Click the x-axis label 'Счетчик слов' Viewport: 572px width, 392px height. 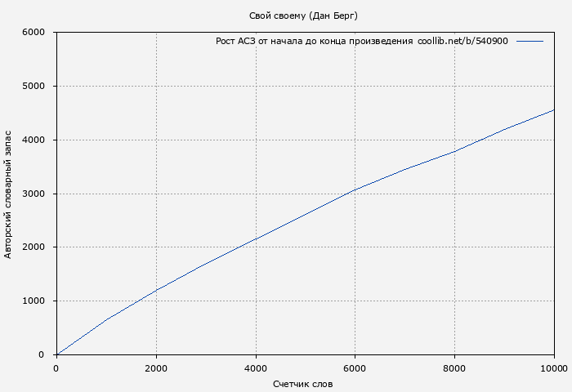coord(303,384)
